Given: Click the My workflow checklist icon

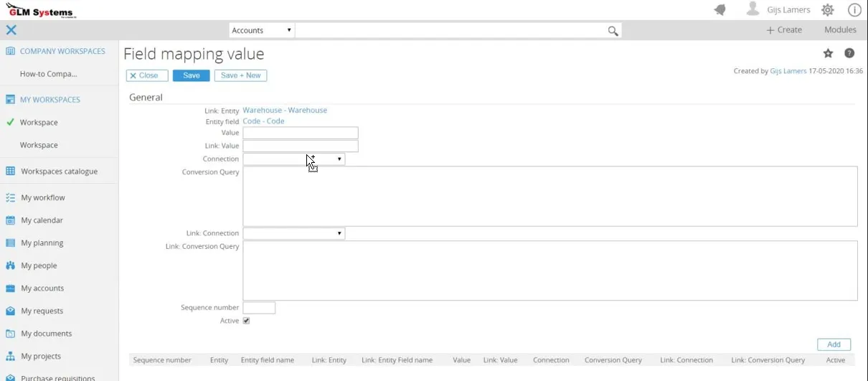Looking at the screenshot, I should point(10,197).
